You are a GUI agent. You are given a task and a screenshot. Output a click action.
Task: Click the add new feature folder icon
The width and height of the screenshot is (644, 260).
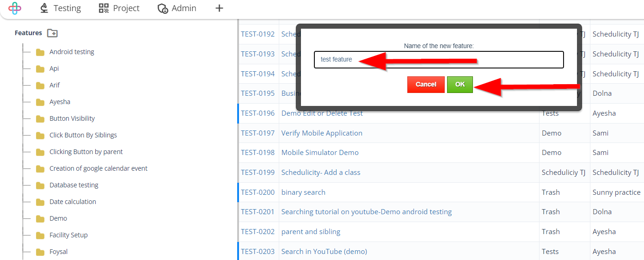point(52,33)
